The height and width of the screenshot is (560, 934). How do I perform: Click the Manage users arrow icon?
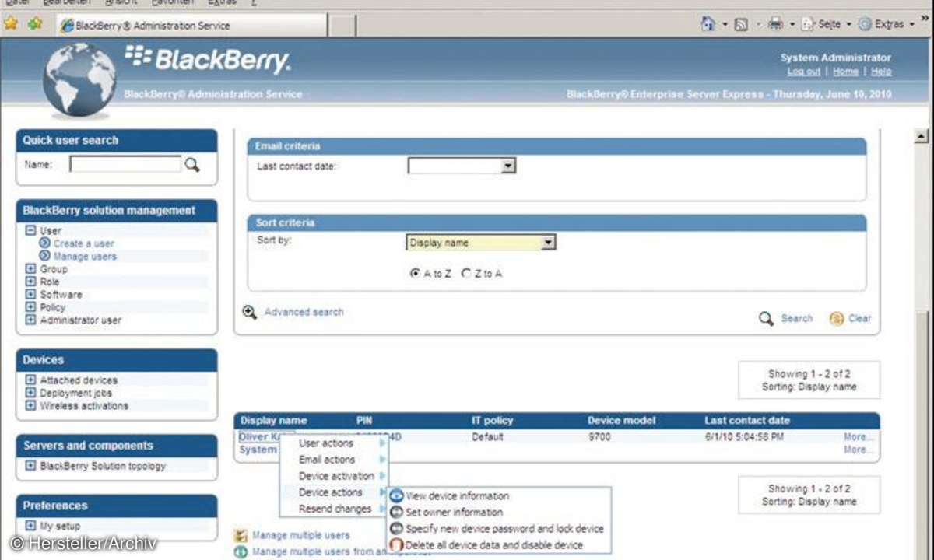click(45, 256)
